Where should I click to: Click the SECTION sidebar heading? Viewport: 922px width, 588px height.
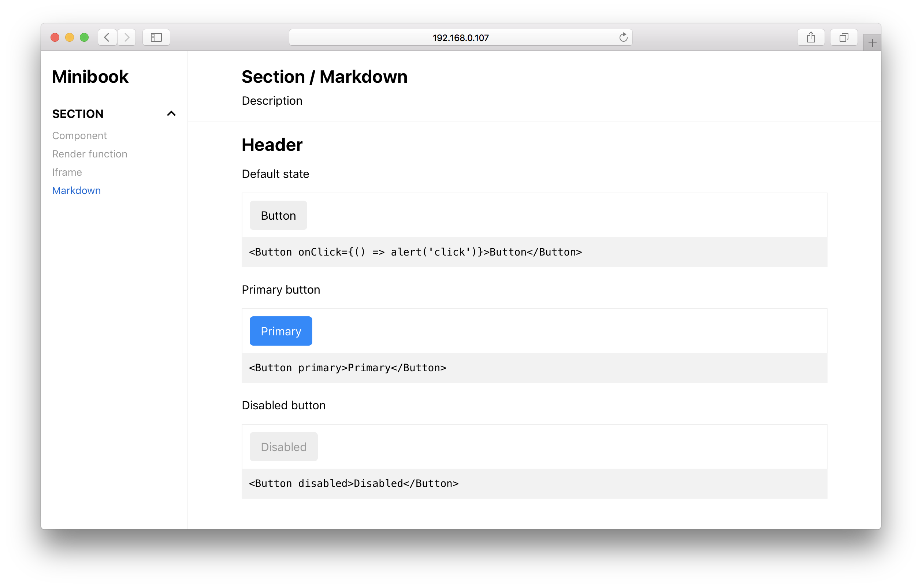click(x=78, y=114)
